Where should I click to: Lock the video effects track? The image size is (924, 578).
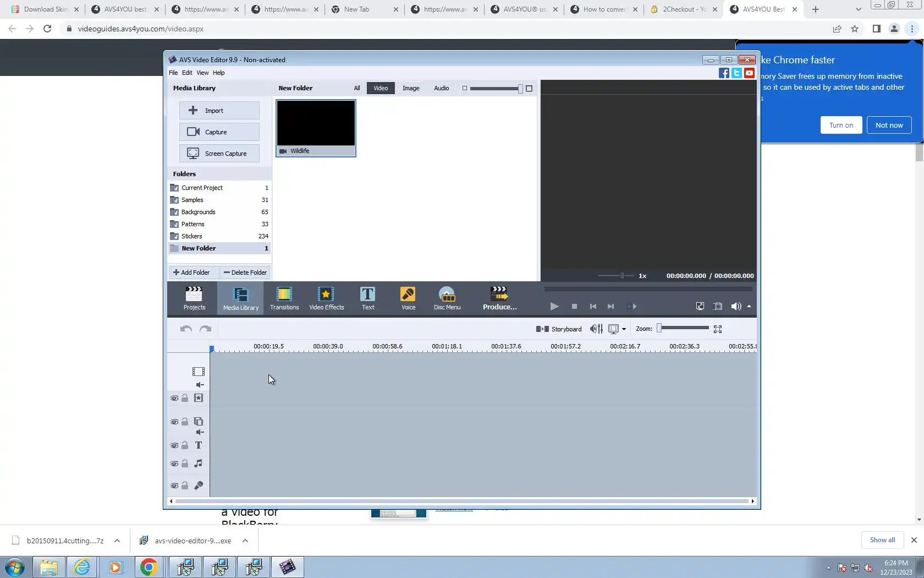click(x=185, y=398)
